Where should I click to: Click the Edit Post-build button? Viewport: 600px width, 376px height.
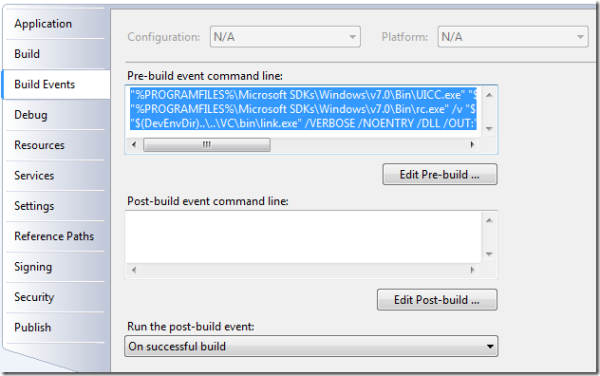(x=437, y=300)
